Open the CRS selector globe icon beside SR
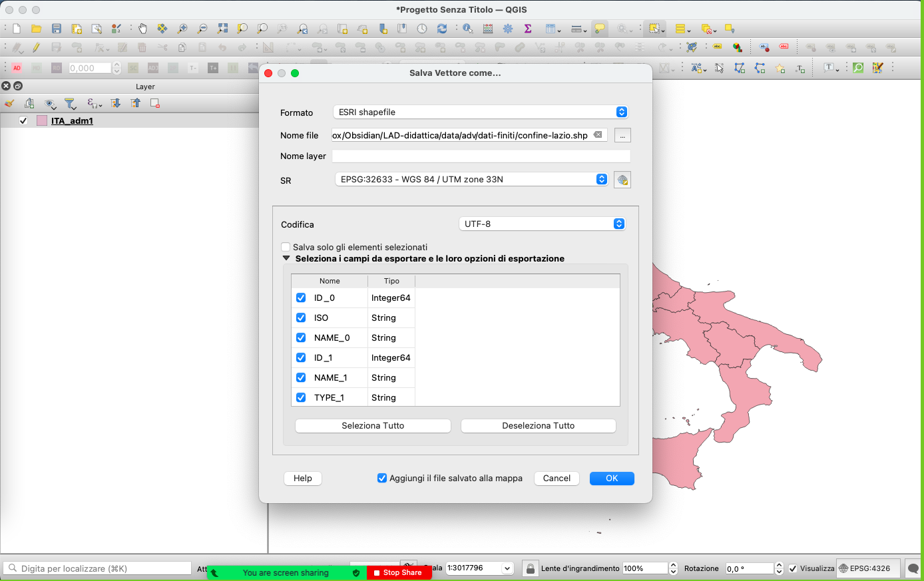This screenshot has height=581, width=924. tap(622, 180)
